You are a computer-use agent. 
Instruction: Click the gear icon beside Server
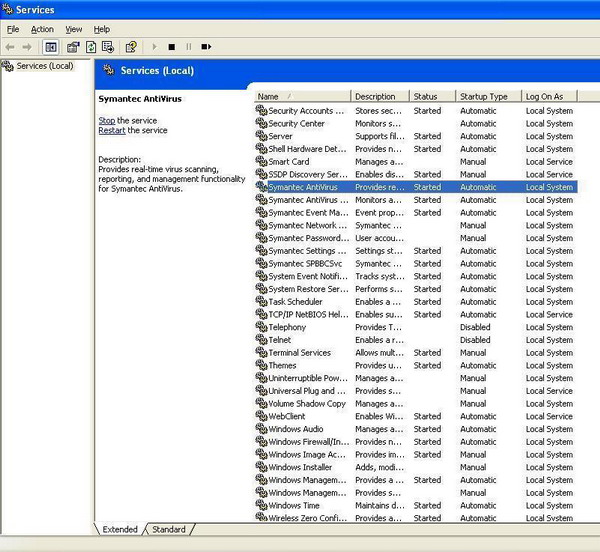tap(261, 136)
